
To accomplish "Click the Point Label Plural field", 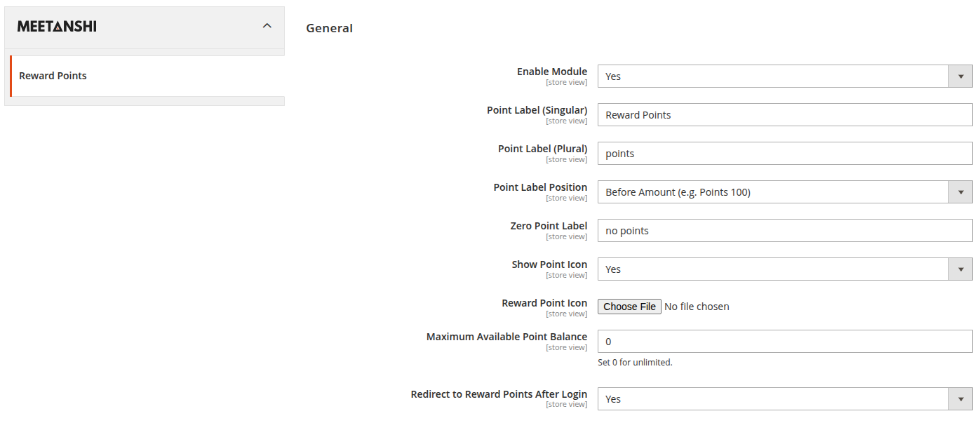I will point(785,154).
